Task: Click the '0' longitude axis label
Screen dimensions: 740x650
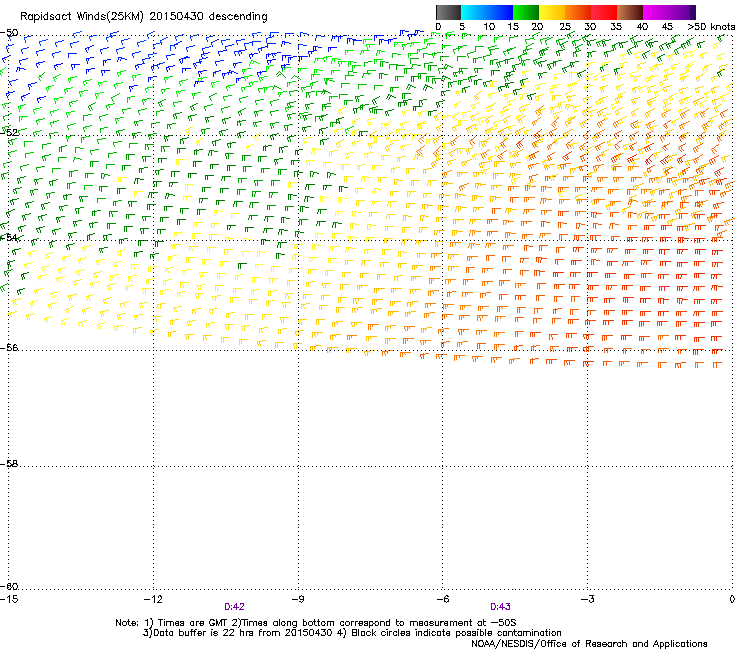Action: 732,599
